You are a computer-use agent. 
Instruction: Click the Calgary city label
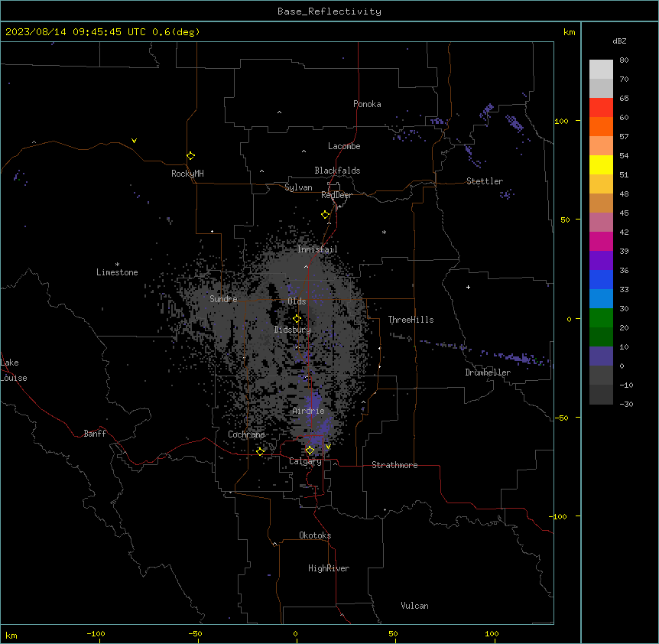[x=306, y=461]
